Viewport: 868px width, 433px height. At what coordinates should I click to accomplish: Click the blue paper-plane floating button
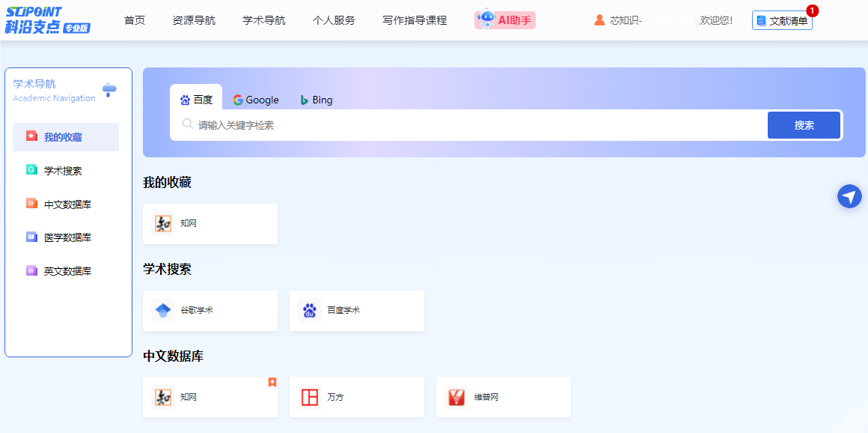[849, 196]
